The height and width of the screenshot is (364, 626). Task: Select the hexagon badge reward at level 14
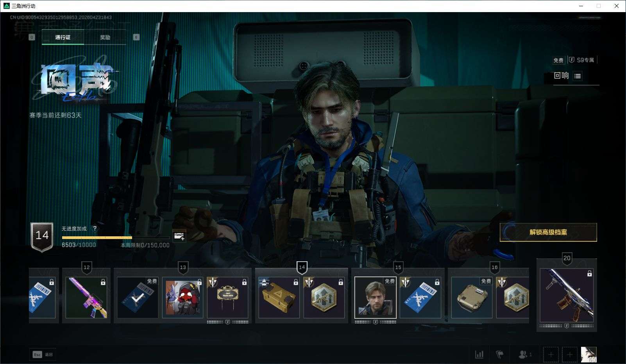[x=324, y=298]
